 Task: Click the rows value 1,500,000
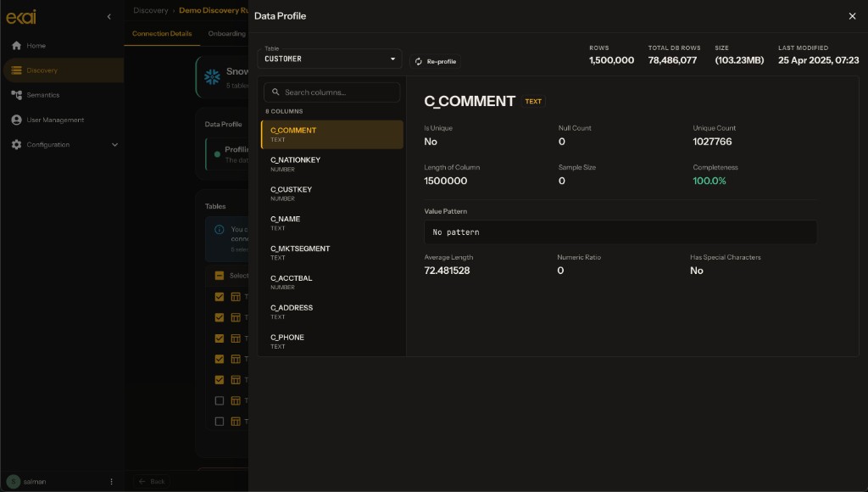pyautogui.click(x=611, y=60)
